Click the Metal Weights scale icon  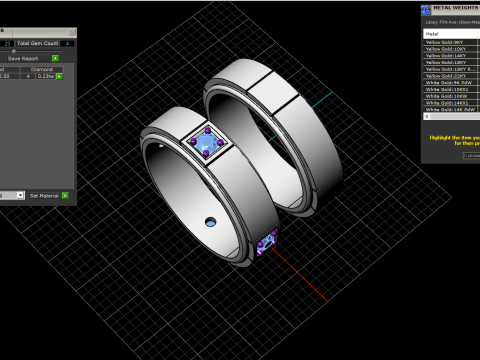426,10
